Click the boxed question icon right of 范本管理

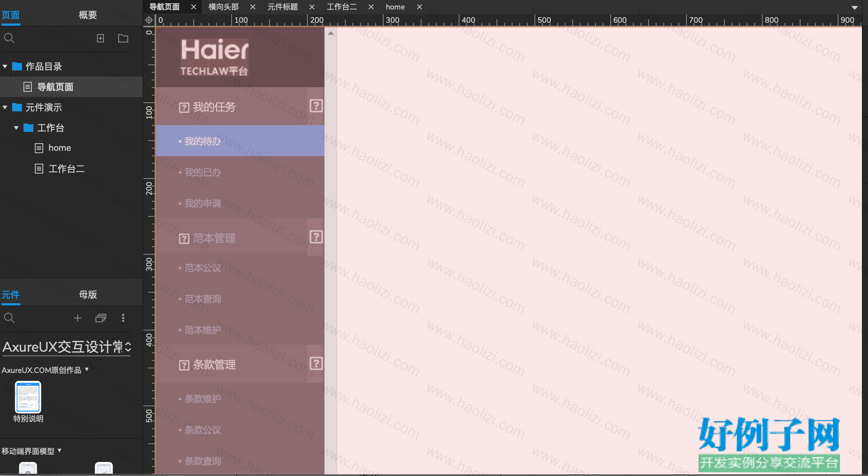[316, 237]
